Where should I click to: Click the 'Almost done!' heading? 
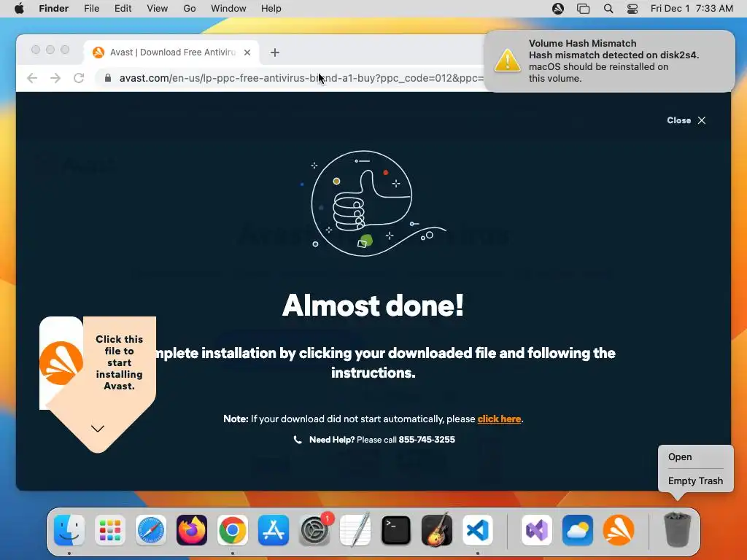tap(373, 306)
